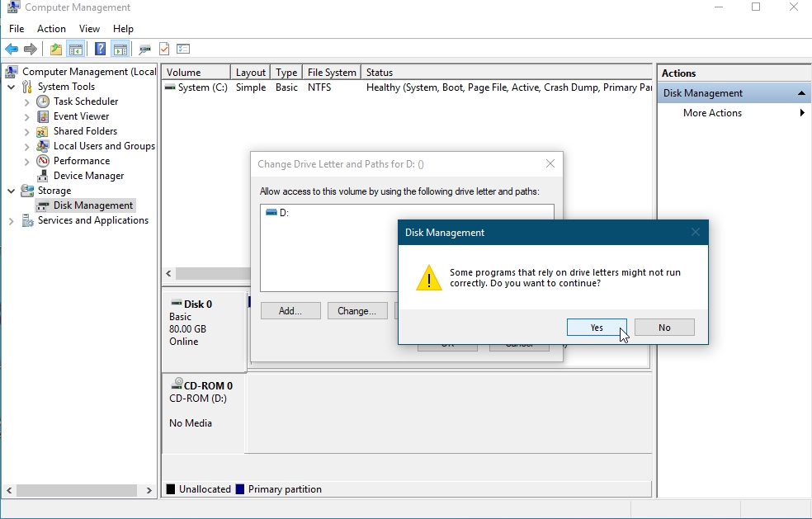Click the blue Primary partition legend swatch

[x=240, y=489]
